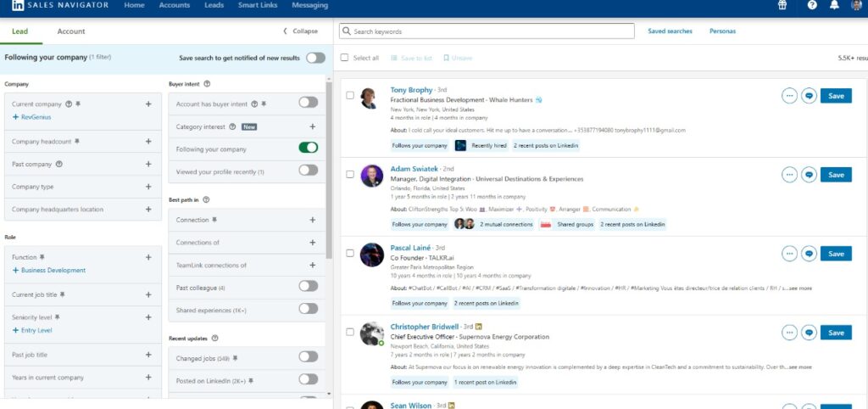The height and width of the screenshot is (409, 868).
Task: Open more options for Christopher Bridwell
Action: (x=790, y=333)
